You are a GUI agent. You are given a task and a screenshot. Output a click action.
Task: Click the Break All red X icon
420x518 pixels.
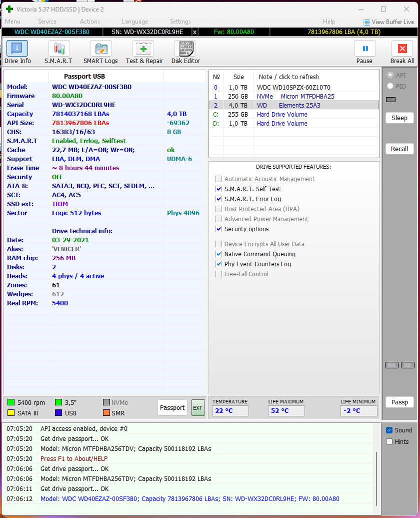(402, 49)
